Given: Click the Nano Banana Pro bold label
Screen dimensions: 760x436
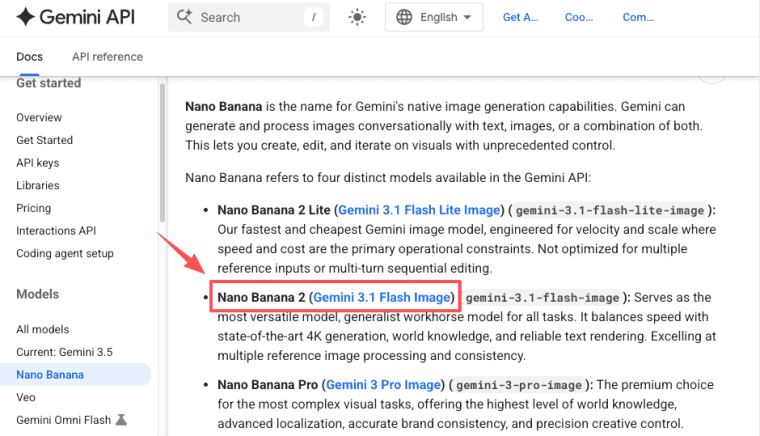Looking at the screenshot, I should click(268, 385).
